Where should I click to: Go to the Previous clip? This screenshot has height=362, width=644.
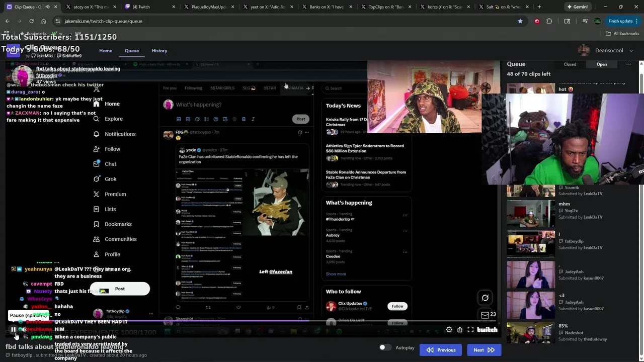pyautogui.click(x=441, y=350)
